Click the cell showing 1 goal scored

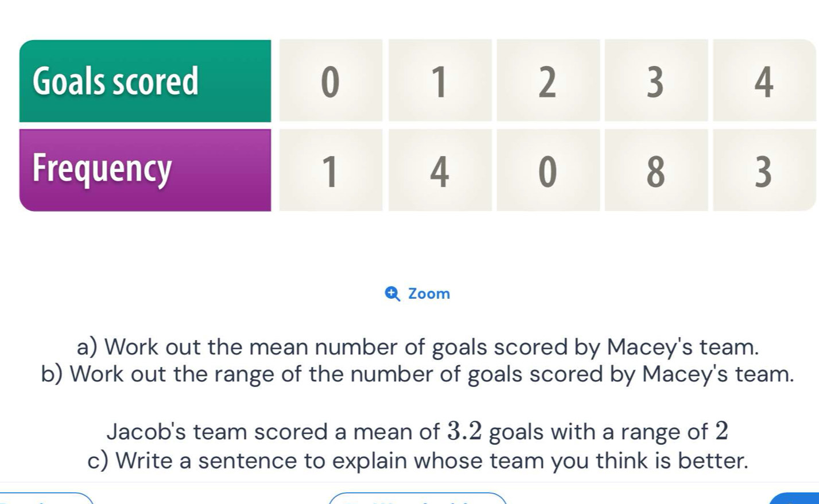click(x=439, y=80)
